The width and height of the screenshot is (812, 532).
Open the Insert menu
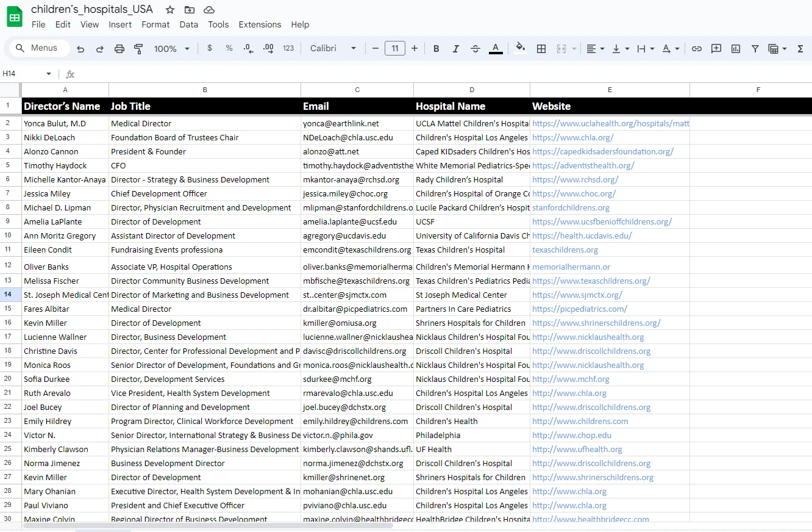click(120, 24)
